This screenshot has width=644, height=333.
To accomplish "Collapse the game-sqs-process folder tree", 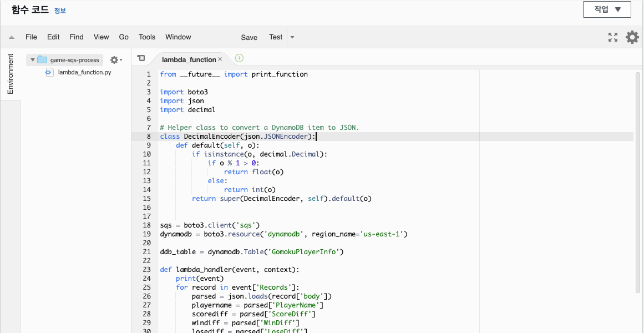I will click(32, 60).
